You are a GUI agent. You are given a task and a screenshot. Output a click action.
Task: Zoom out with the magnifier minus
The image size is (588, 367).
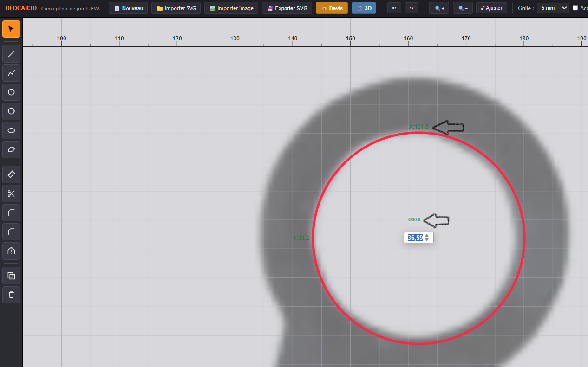pyautogui.click(x=463, y=8)
